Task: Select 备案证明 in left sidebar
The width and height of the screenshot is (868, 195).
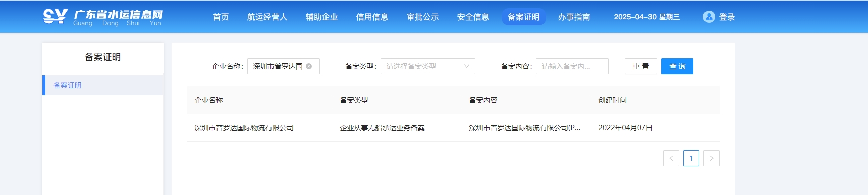Action: [103, 85]
